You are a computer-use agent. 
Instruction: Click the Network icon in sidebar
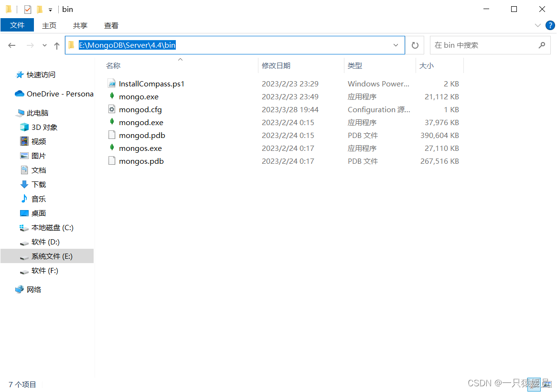click(20, 289)
